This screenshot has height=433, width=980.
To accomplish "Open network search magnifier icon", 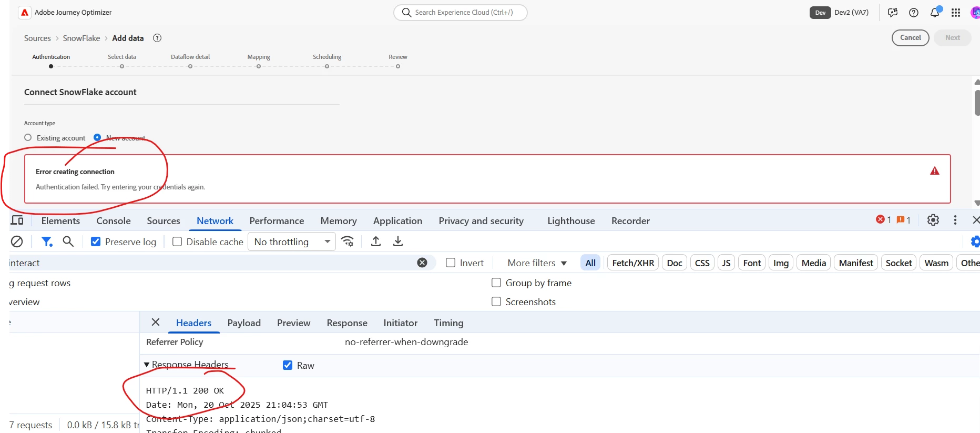I will (68, 241).
